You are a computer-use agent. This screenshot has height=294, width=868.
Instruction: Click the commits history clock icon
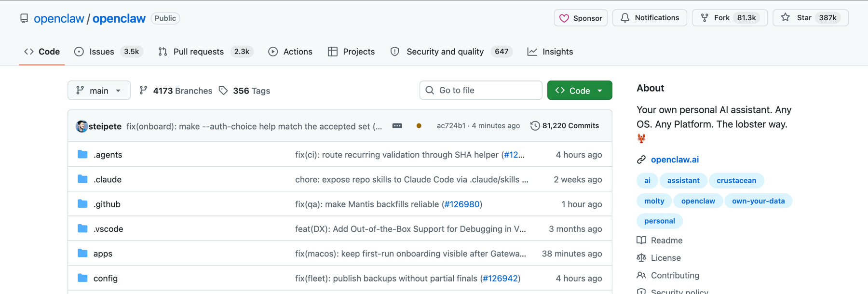pos(535,126)
